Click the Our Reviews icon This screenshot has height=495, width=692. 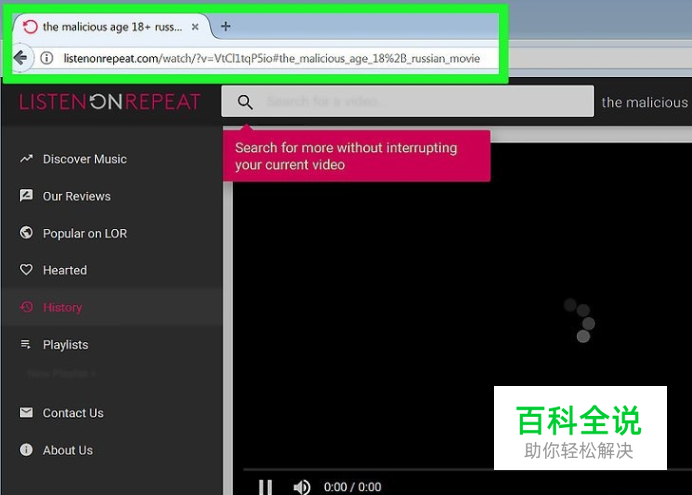coord(26,195)
